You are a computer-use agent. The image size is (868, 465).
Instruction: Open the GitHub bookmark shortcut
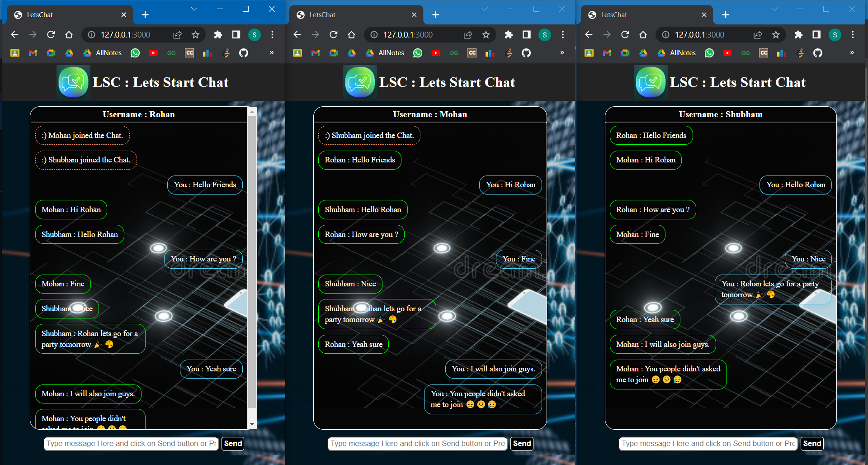coord(244,53)
